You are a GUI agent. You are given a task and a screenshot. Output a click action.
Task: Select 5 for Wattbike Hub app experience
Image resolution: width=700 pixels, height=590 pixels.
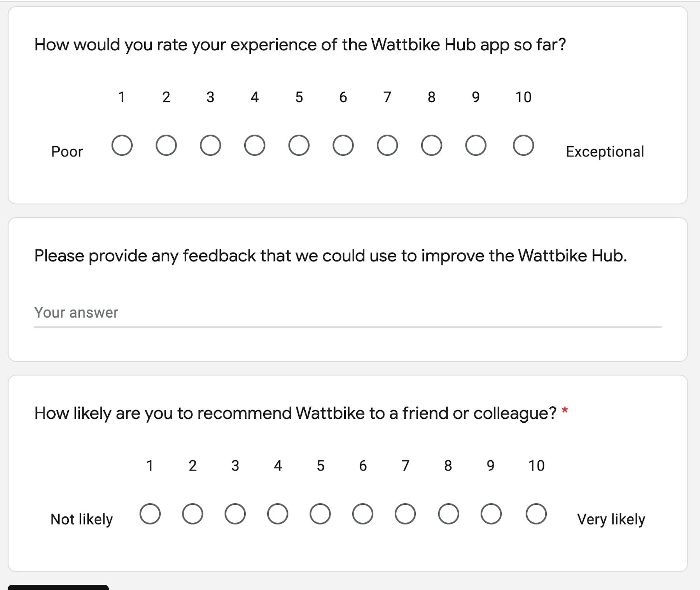(299, 146)
